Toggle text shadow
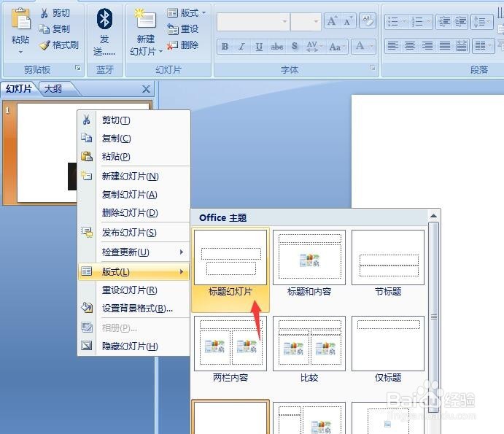The image size is (504, 434). pos(295,47)
